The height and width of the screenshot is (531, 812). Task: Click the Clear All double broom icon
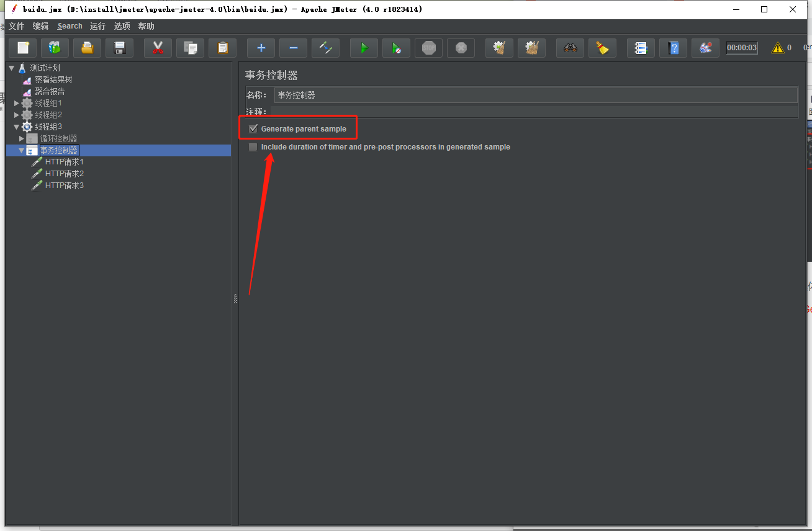tap(532, 48)
